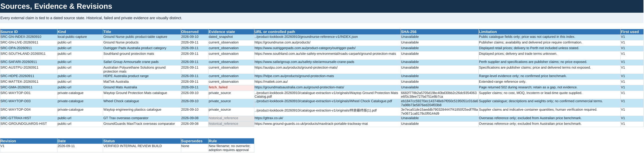644x153 pixels.
Task: Click historical_reference cell in GroundGuards row
Action: tap(231, 124)
